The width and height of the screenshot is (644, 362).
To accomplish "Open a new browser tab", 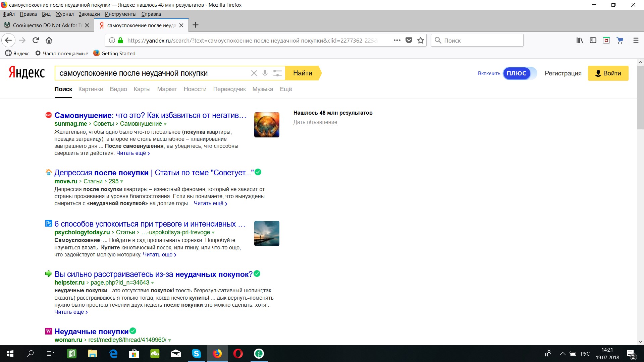I will (196, 25).
